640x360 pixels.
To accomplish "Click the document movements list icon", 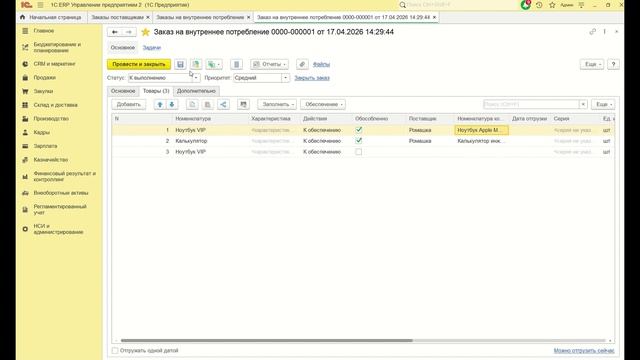I will [236, 64].
